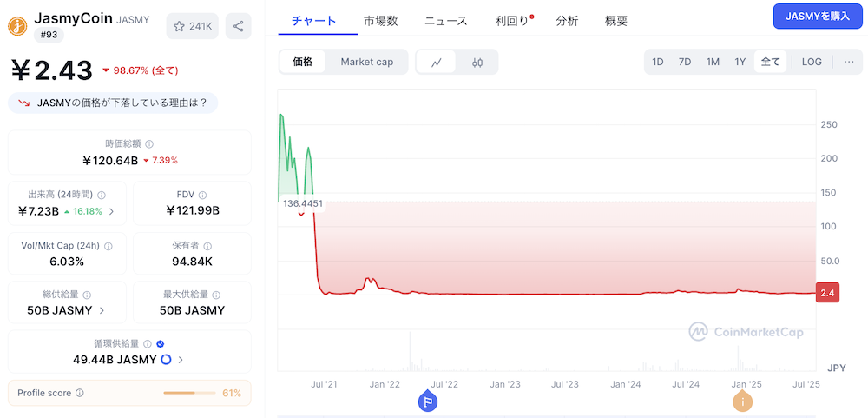
Task: Click the ￥120.64B market cap value
Action: pos(109,160)
